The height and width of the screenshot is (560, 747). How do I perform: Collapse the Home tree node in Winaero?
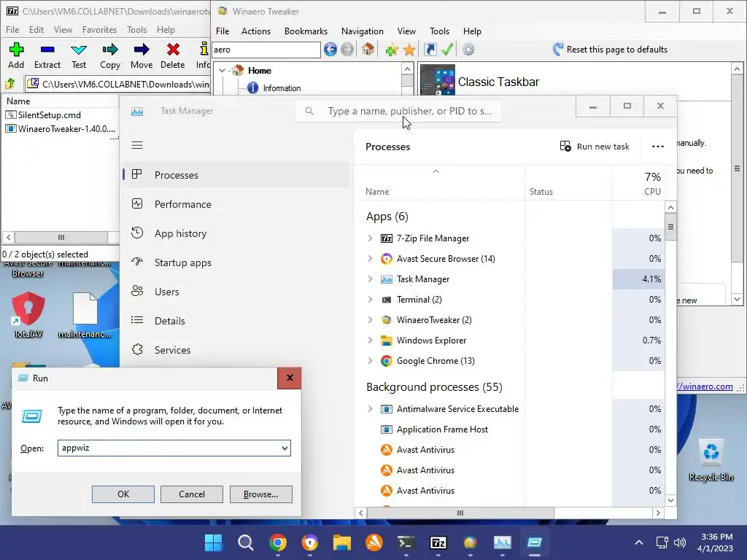pos(222,71)
